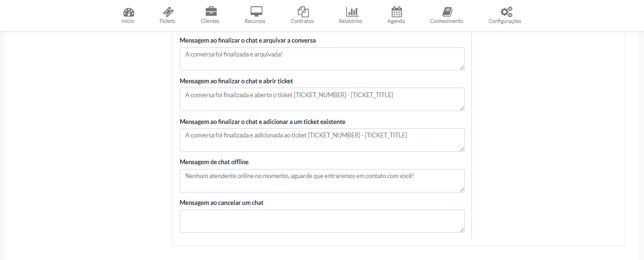The width and height of the screenshot is (644, 260).
Task: Grab resize handle of cancel chat textarea
Action: [x=462, y=230]
